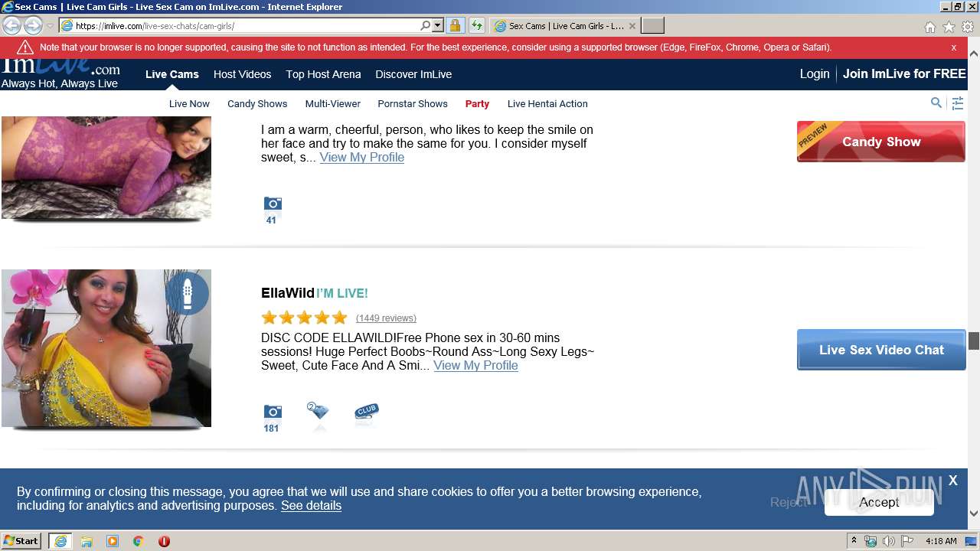Close the Sex Cams browser tab
This screenshot has width=980, height=551.
click(x=632, y=25)
